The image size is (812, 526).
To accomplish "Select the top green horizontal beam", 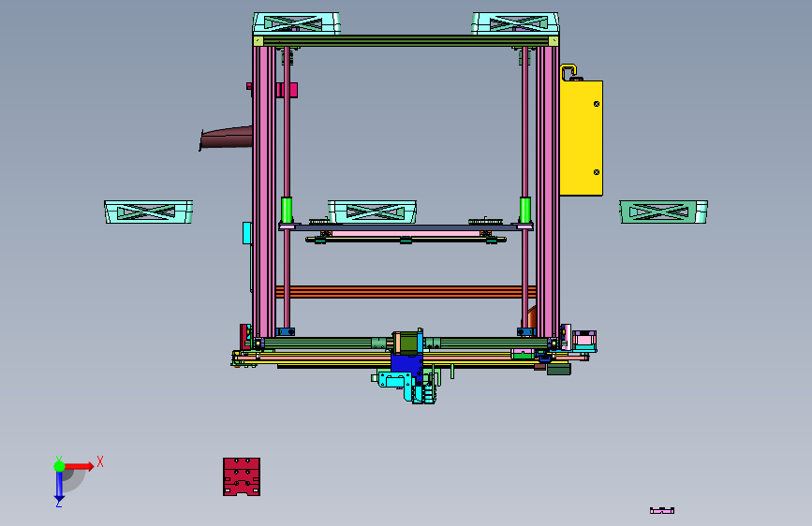I will 406,41.
